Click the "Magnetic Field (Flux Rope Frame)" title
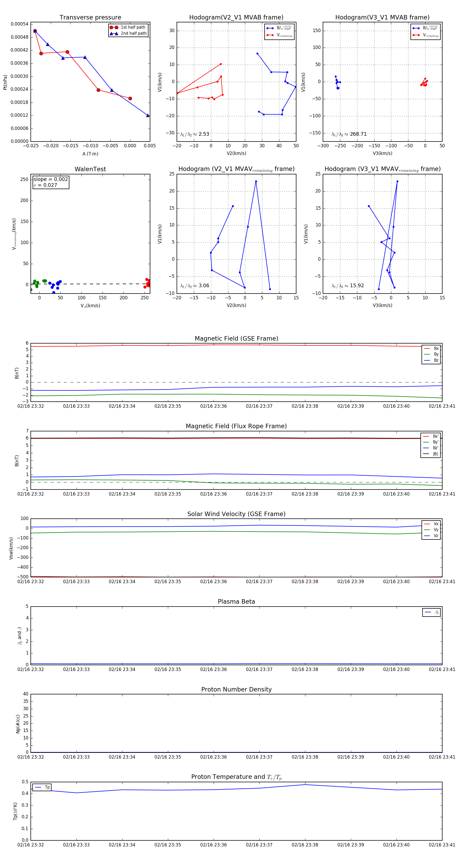The height and width of the screenshot is (868, 473). pos(236,426)
